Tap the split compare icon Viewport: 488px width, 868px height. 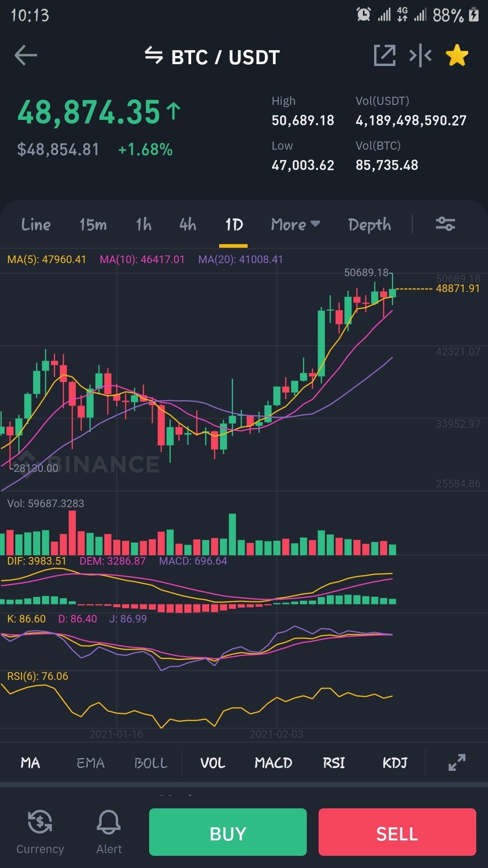click(x=420, y=56)
